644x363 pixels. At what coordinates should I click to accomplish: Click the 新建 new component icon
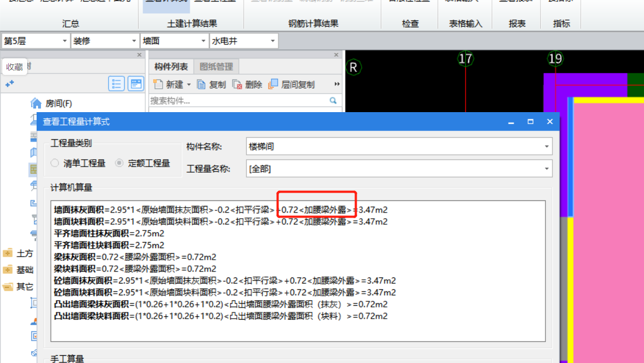[158, 84]
